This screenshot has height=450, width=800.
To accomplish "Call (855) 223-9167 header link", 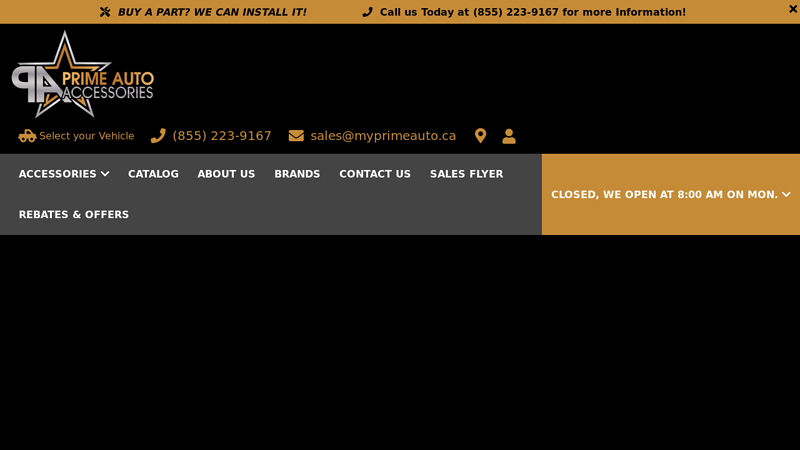I will tap(222, 136).
